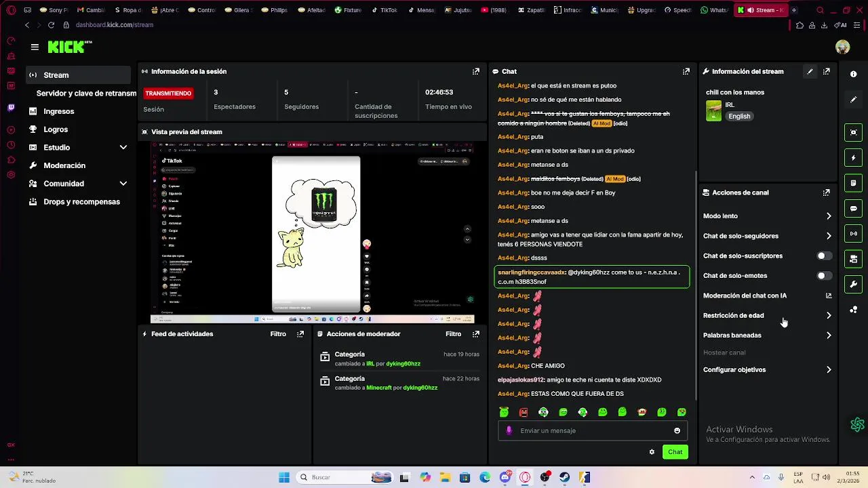Open Filtro in Feed de actividades
Viewport: 868px width, 488px height.
pyautogui.click(x=278, y=333)
